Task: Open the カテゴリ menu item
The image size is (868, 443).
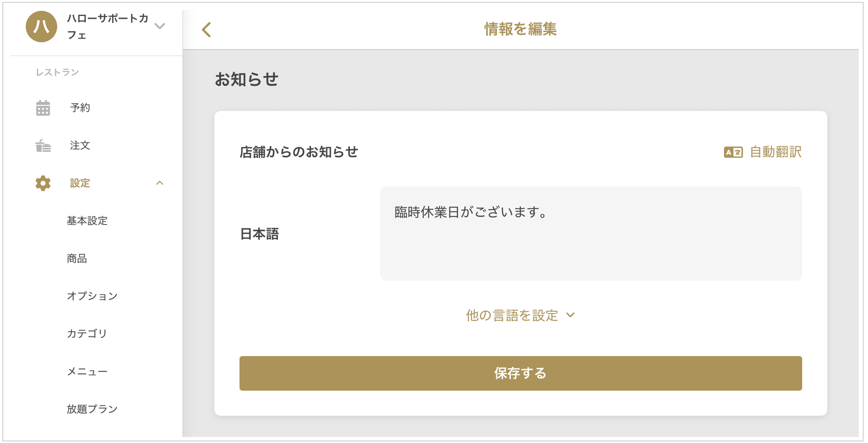Action: pyautogui.click(x=87, y=334)
